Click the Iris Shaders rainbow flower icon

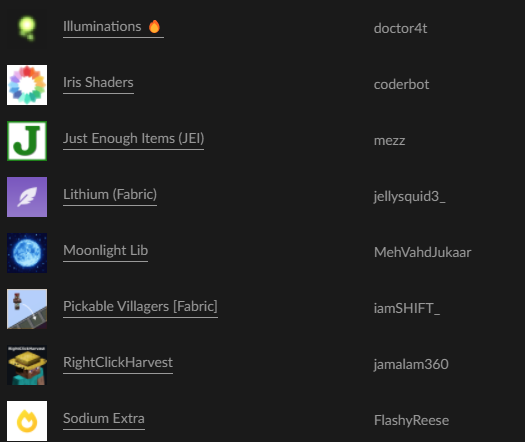[27, 85]
